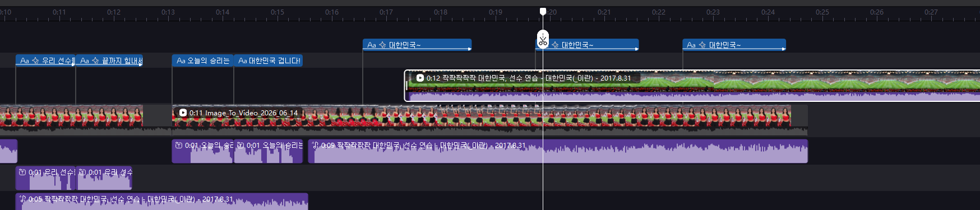This screenshot has width=980, height=210.
Task: Click the 0:15 mark on the time ruler
Action: (277, 12)
